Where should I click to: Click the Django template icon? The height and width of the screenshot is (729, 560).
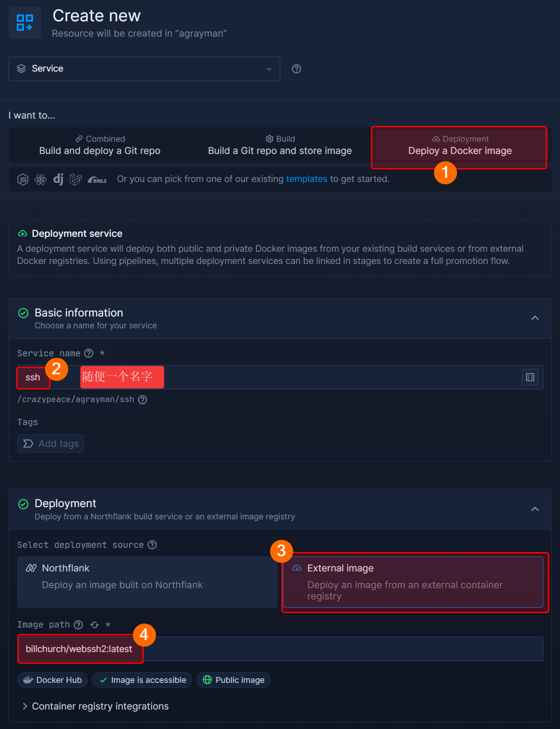[58, 179]
